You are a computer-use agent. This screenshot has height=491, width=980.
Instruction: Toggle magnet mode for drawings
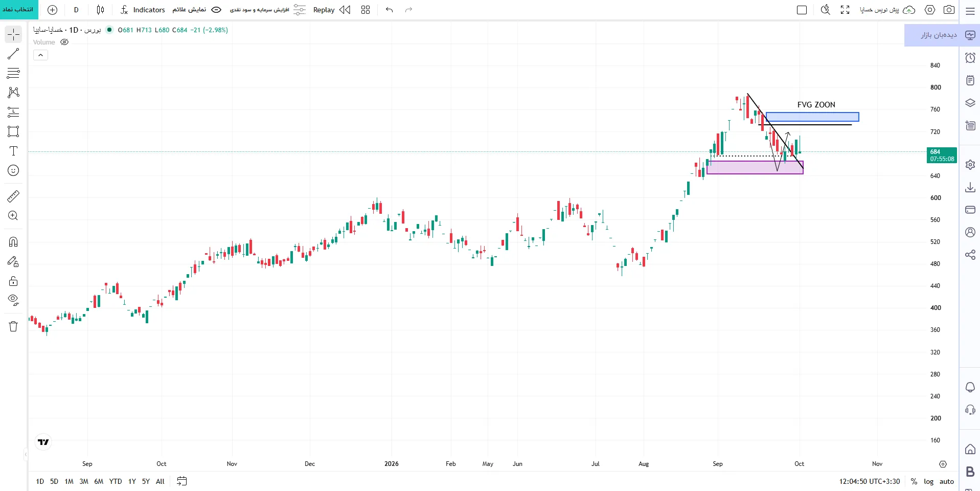(13, 242)
